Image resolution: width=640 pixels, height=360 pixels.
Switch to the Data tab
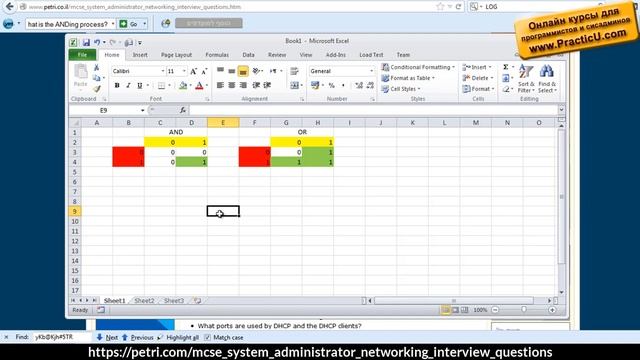click(248, 55)
